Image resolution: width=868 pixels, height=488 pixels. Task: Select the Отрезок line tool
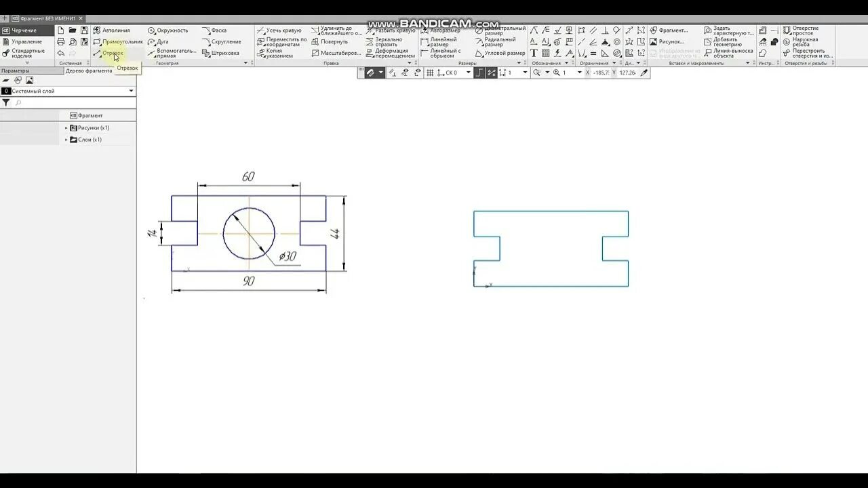pos(108,53)
